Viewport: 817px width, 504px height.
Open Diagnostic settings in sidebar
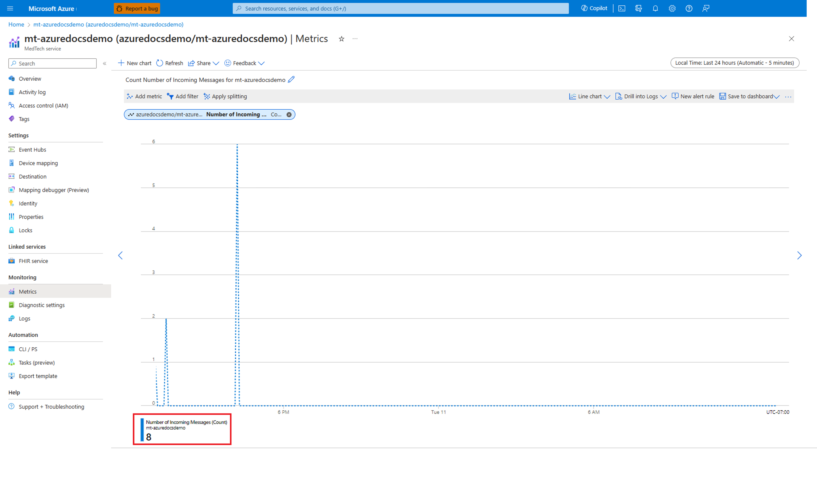tap(42, 305)
